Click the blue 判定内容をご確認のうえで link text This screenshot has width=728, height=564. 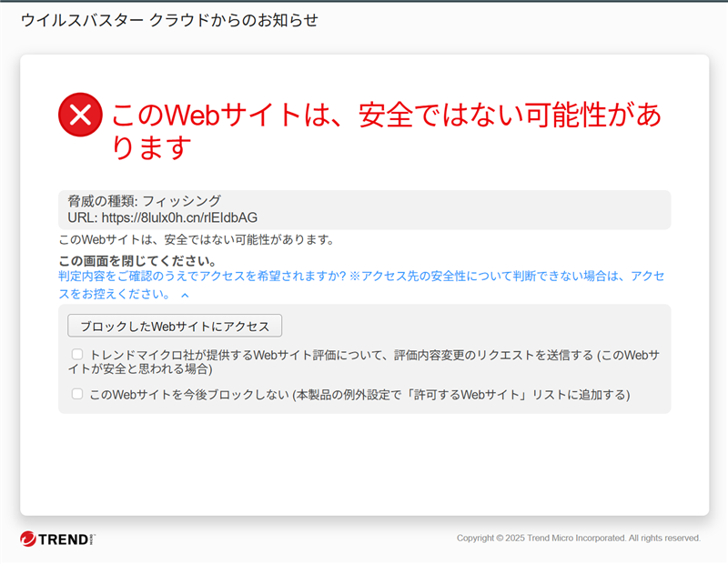361,285
